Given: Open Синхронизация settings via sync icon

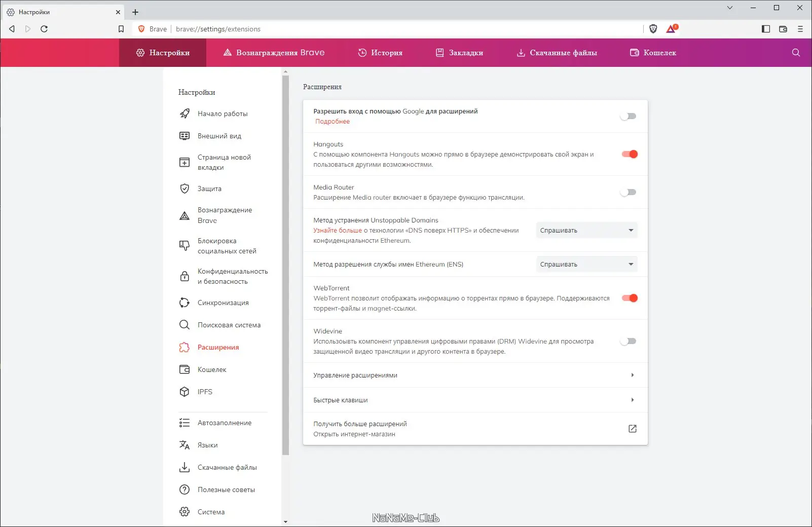Looking at the screenshot, I should tap(184, 303).
